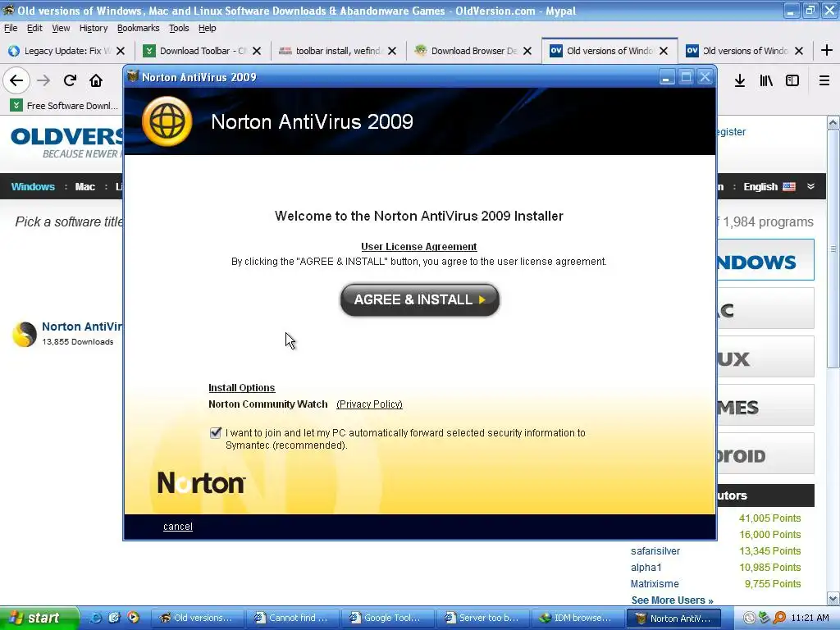Open a new tab with plus icon
The width and height of the screenshot is (840, 630).
pyautogui.click(x=827, y=50)
